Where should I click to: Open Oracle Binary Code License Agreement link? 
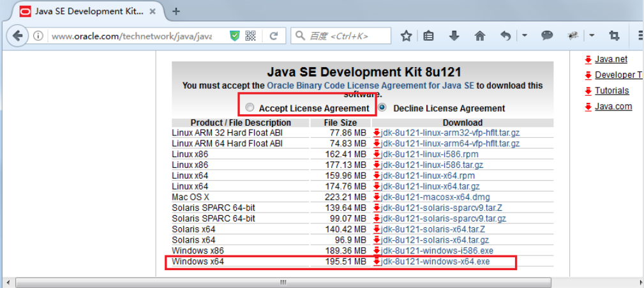(x=370, y=86)
